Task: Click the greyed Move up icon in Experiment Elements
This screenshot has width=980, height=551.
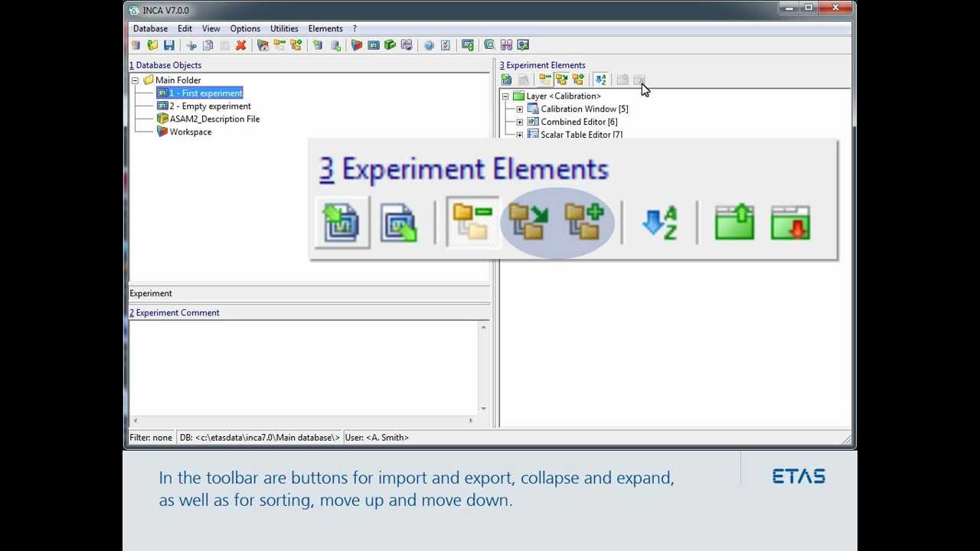Action: 622,80
